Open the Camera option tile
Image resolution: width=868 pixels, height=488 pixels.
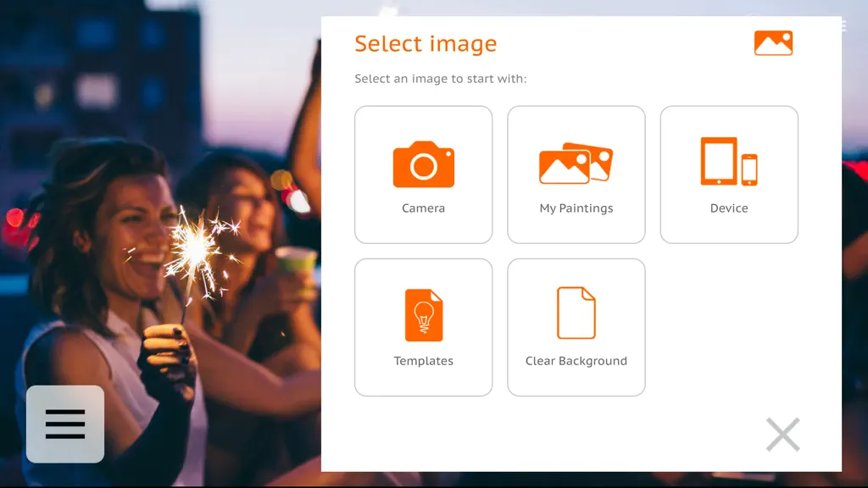click(x=424, y=175)
